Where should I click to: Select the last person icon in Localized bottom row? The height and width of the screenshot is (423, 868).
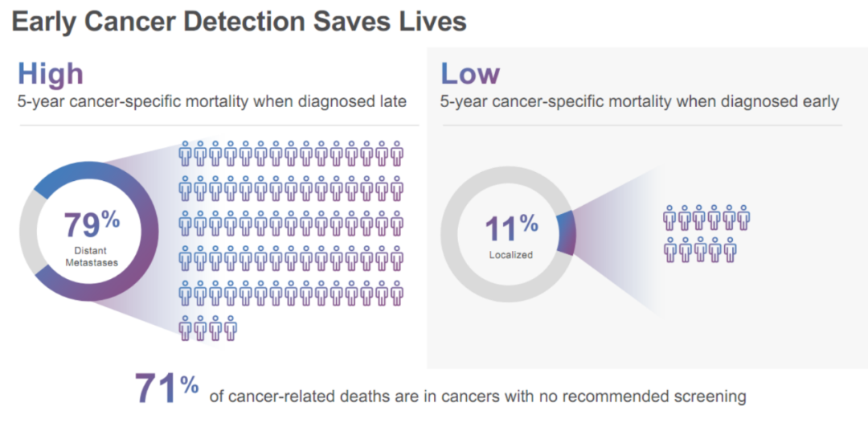(730, 250)
